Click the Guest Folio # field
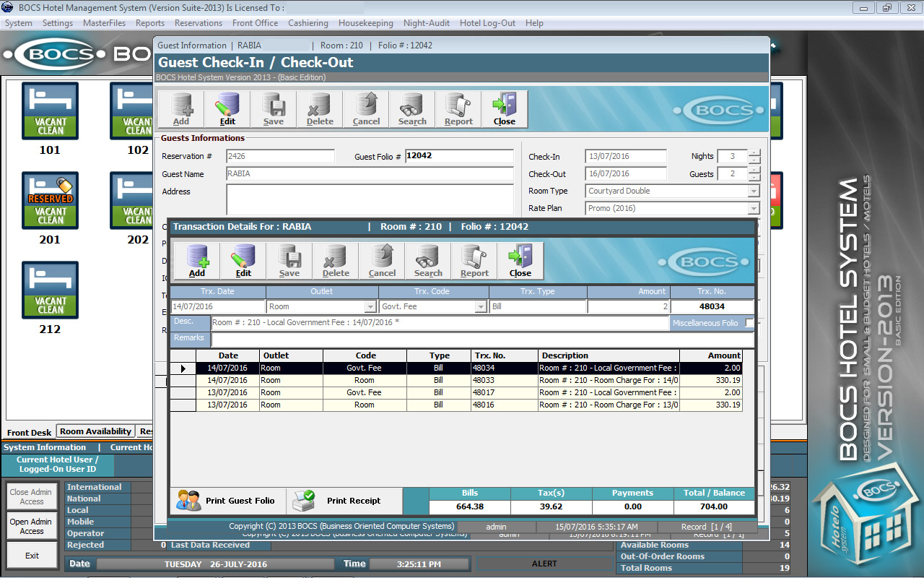924x578 pixels. pyautogui.click(x=459, y=156)
